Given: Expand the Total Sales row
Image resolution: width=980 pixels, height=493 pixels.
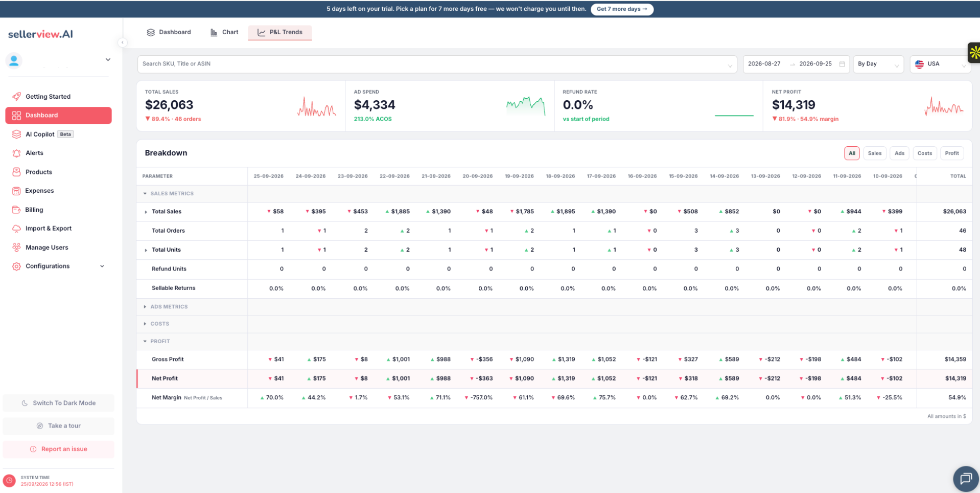Looking at the screenshot, I should point(146,212).
